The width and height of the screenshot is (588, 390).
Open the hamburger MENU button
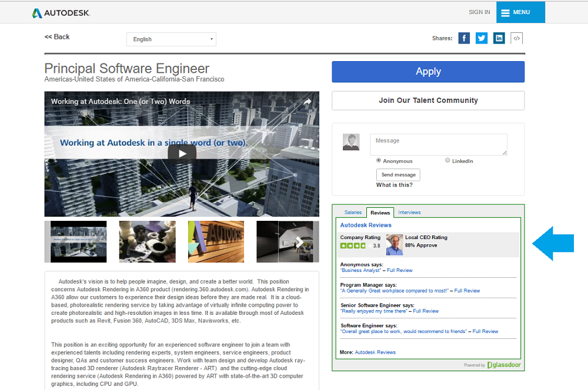(520, 12)
